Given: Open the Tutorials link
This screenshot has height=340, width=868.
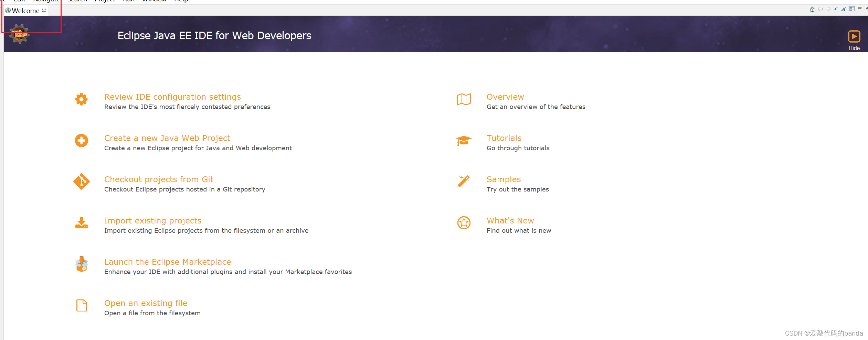Looking at the screenshot, I should pos(504,138).
